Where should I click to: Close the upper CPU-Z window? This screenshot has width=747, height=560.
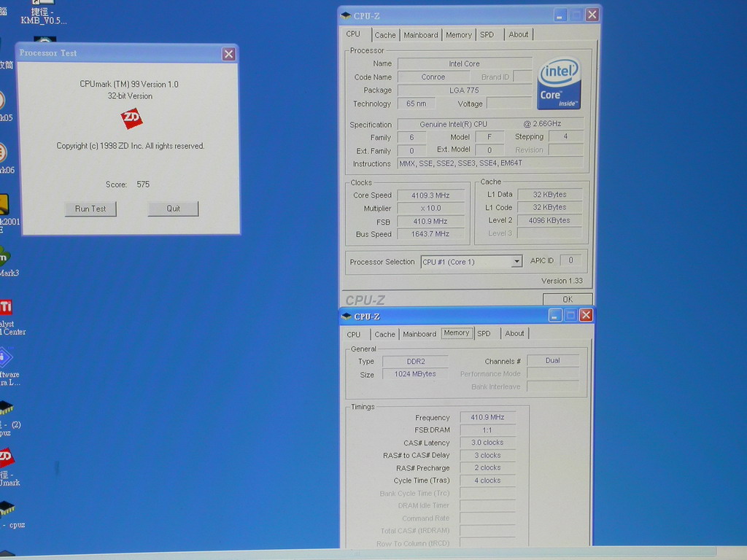(592, 15)
